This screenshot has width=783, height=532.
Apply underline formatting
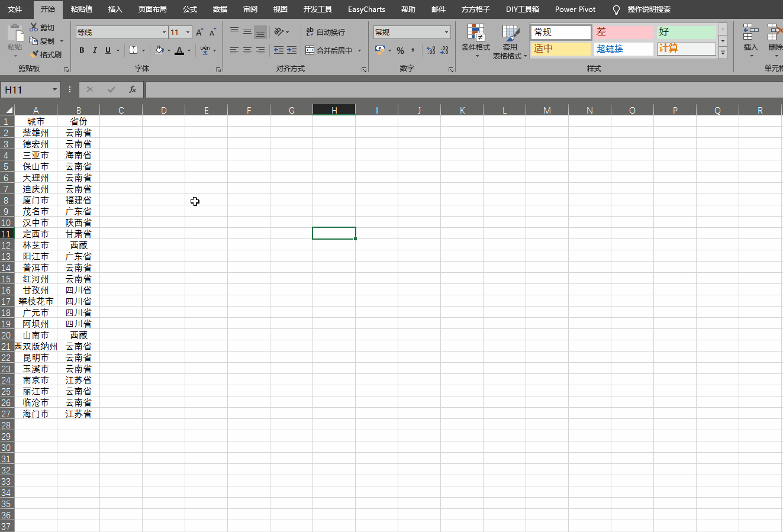(x=107, y=50)
